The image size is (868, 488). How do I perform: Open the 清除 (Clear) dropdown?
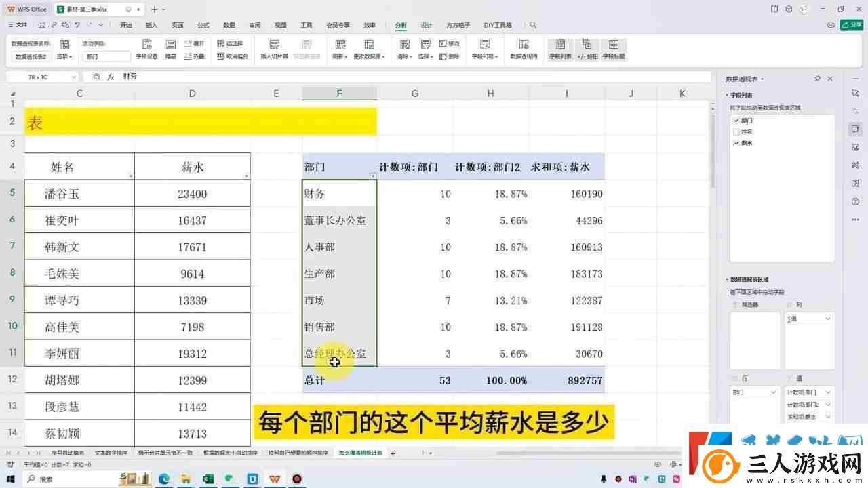coord(404,57)
